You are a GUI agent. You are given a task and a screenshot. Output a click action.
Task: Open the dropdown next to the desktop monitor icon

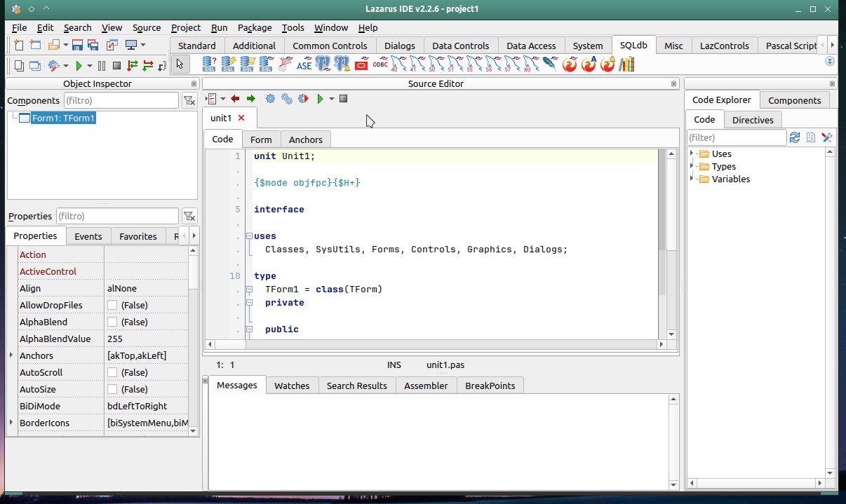pos(143,45)
